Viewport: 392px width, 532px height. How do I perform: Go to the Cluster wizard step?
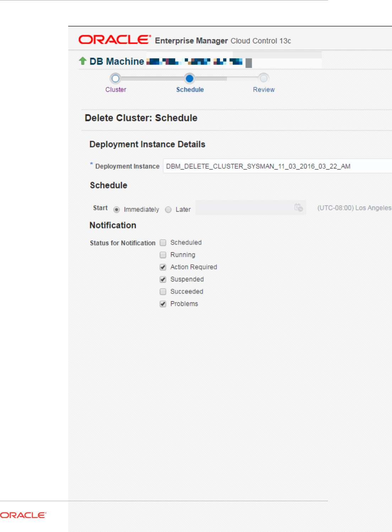[x=116, y=90]
